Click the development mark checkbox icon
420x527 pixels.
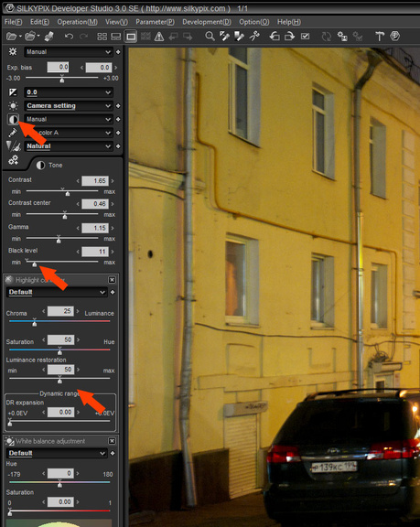[305, 36]
